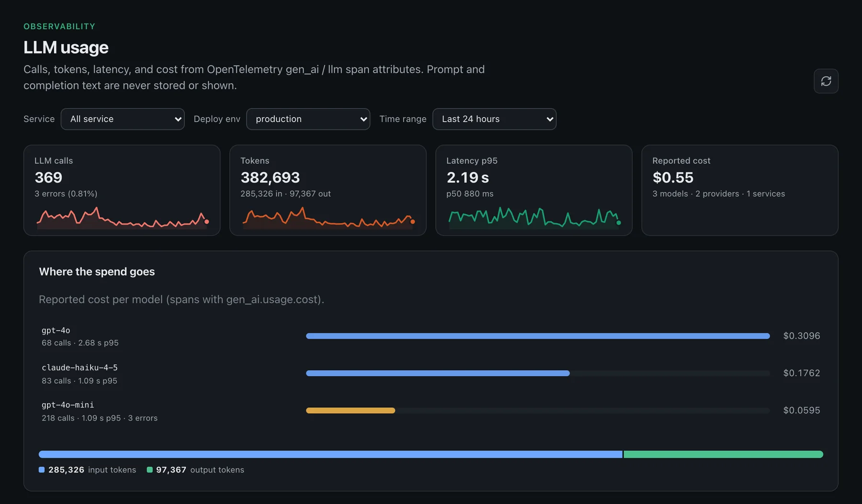The height and width of the screenshot is (504, 862).
Task: Click the Tokens total 382,693
Action: pos(270,178)
